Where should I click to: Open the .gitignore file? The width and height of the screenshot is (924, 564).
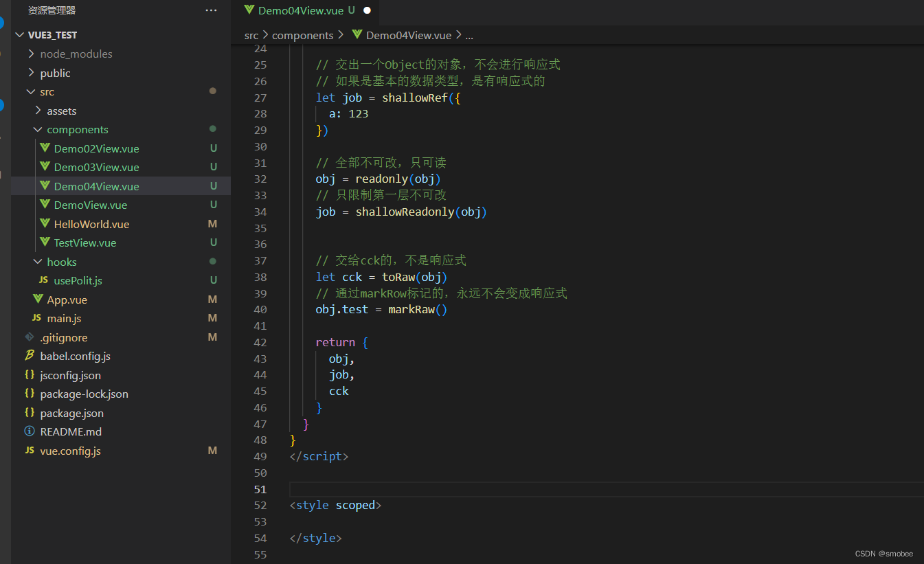click(64, 337)
